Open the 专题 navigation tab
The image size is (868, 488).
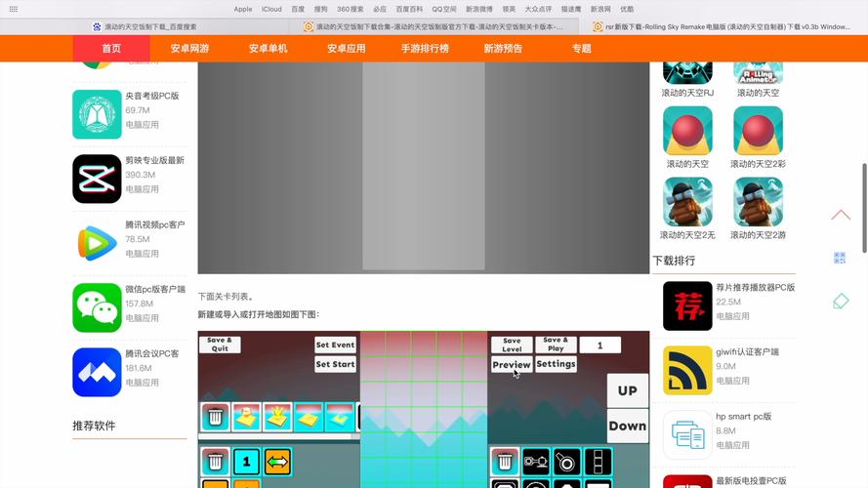(581, 49)
